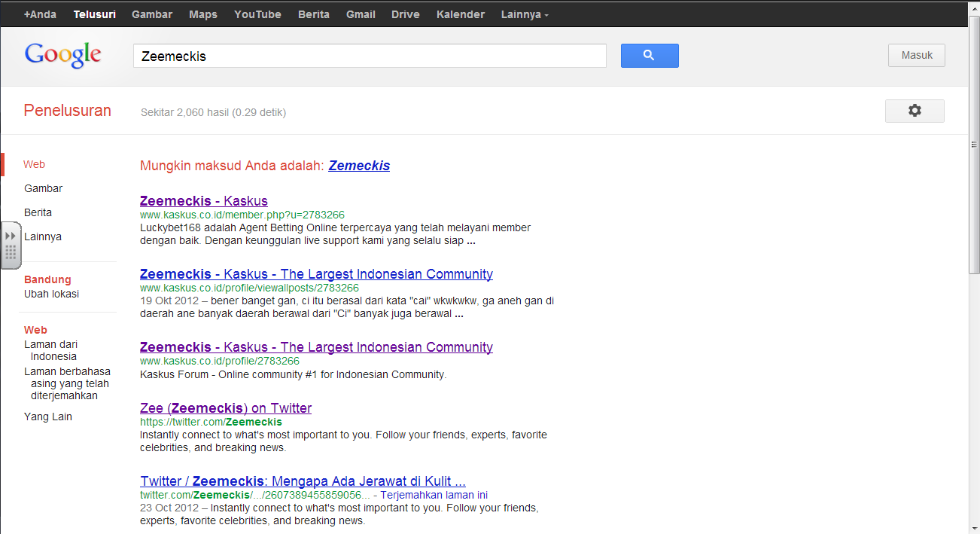Screen dimensions: 980x534
Task: Open Maps from the top bar
Action: coord(203,14)
